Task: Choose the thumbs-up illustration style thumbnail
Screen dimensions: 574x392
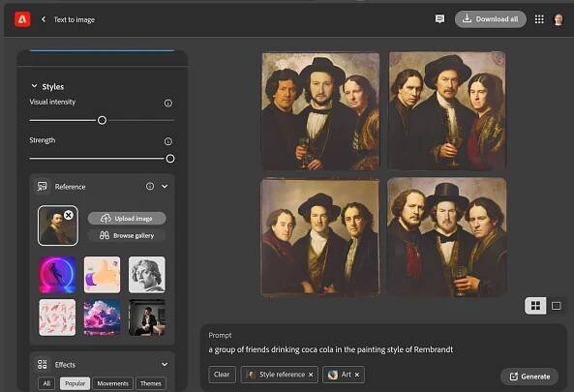Action: 103,275
